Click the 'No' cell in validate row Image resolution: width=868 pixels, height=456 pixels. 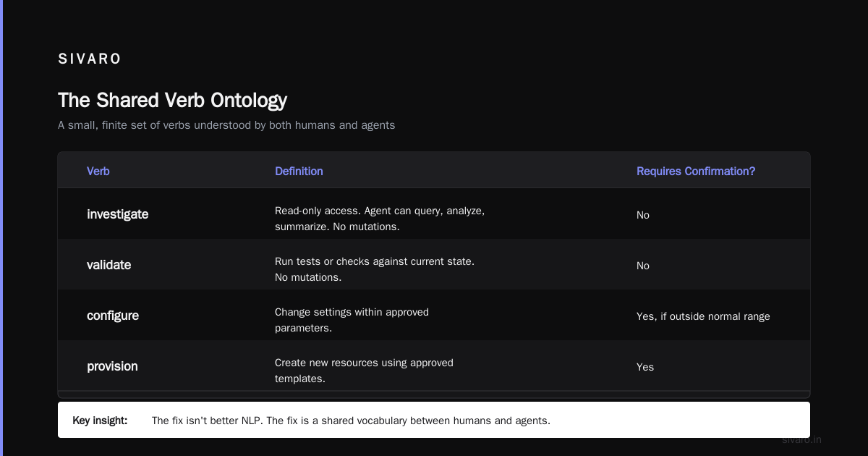pyautogui.click(x=643, y=266)
